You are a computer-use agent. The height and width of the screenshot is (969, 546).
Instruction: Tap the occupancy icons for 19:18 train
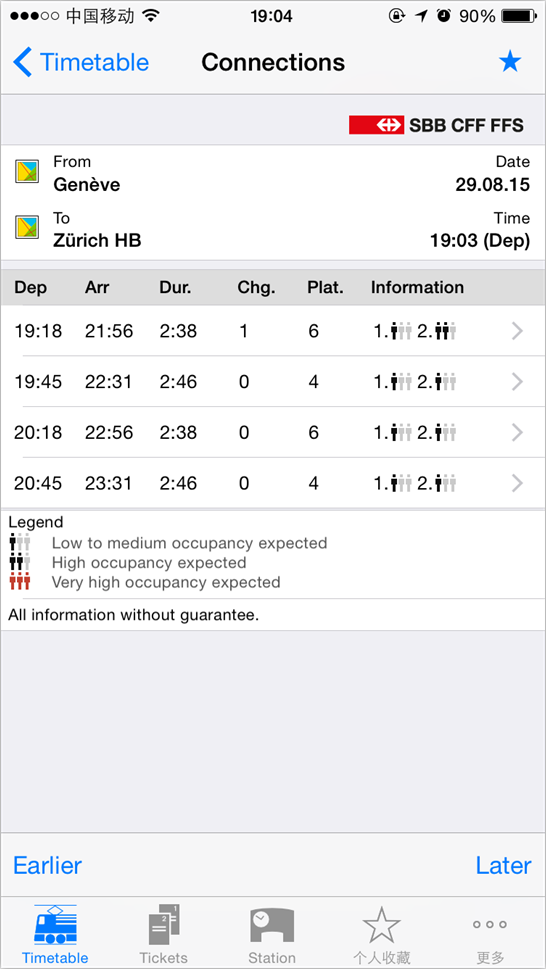pyautogui.click(x=414, y=332)
